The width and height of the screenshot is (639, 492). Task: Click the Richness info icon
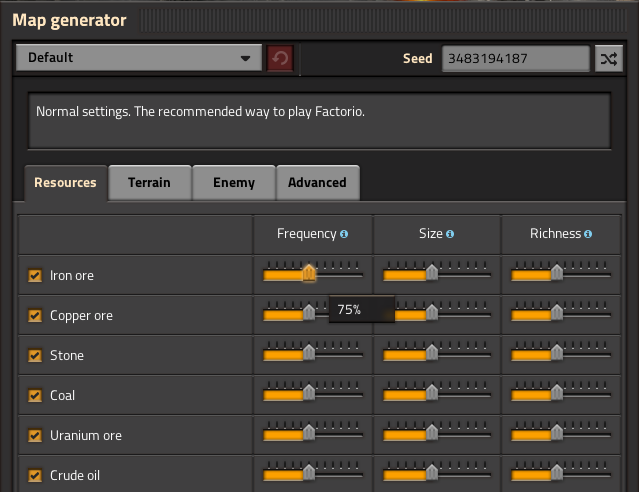(x=588, y=234)
